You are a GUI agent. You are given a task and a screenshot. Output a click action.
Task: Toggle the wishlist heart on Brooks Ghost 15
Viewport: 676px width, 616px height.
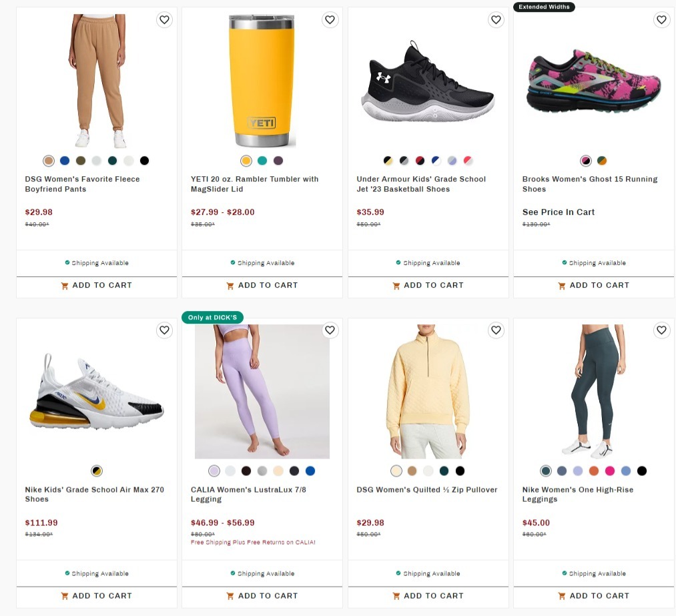click(x=661, y=20)
